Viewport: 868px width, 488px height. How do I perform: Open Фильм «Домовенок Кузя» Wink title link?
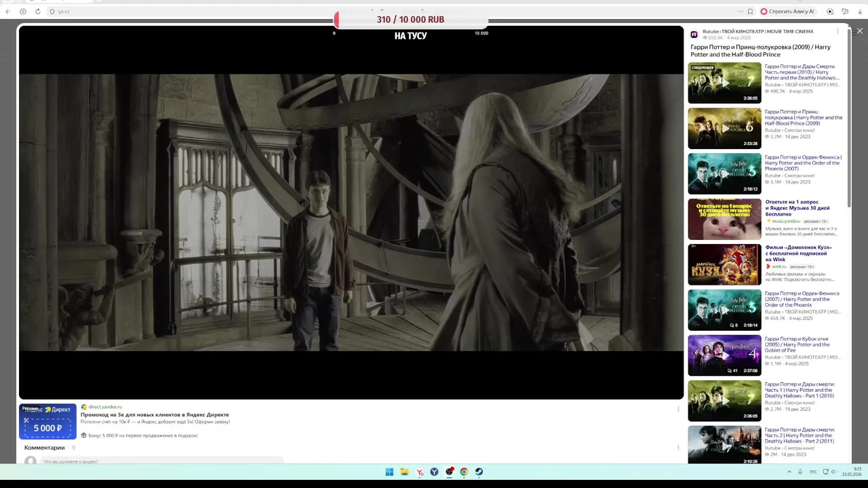tap(798, 253)
